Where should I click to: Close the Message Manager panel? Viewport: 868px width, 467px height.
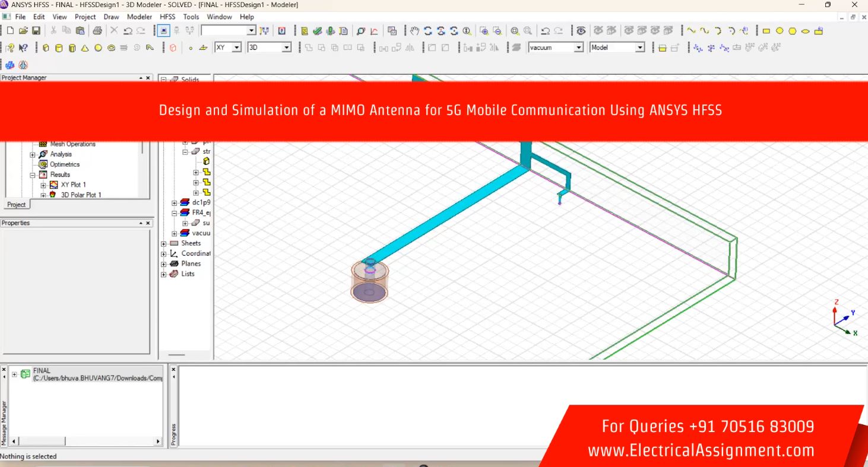4,369
